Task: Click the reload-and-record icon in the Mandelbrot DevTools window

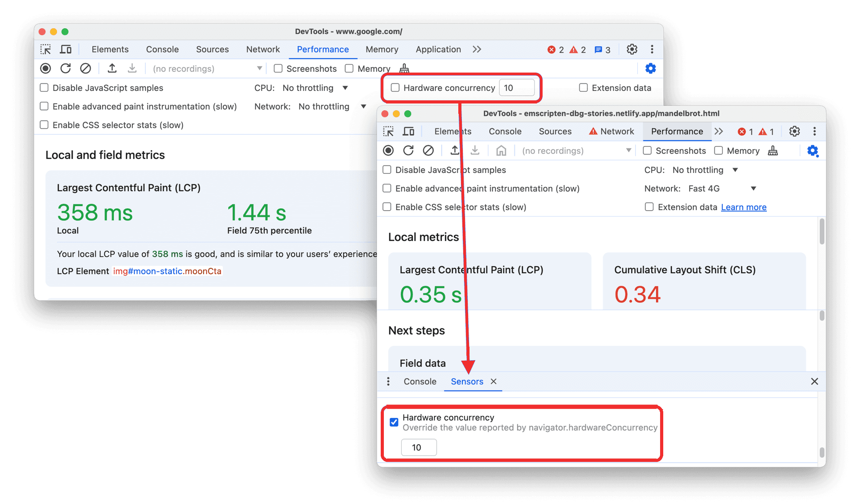Action: [408, 151]
